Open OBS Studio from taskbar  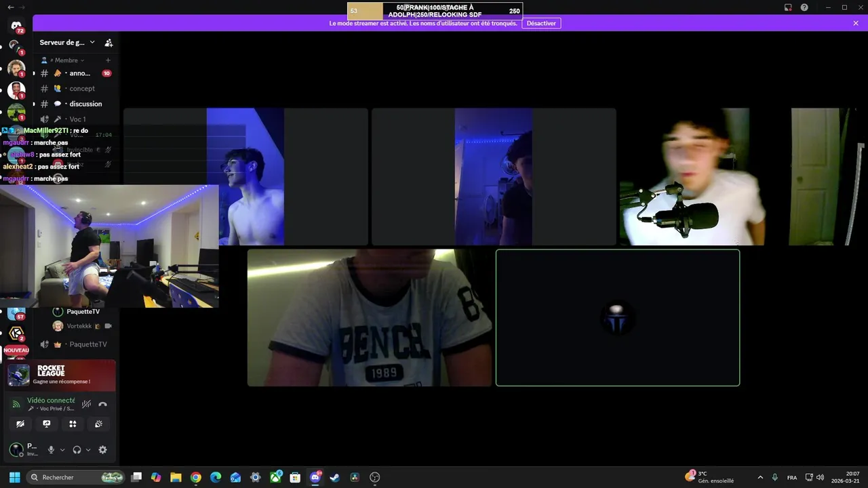374,477
